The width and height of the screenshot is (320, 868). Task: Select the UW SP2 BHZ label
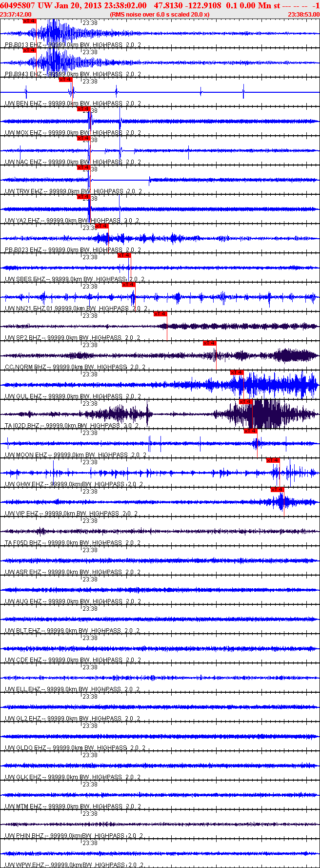pos(22,338)
